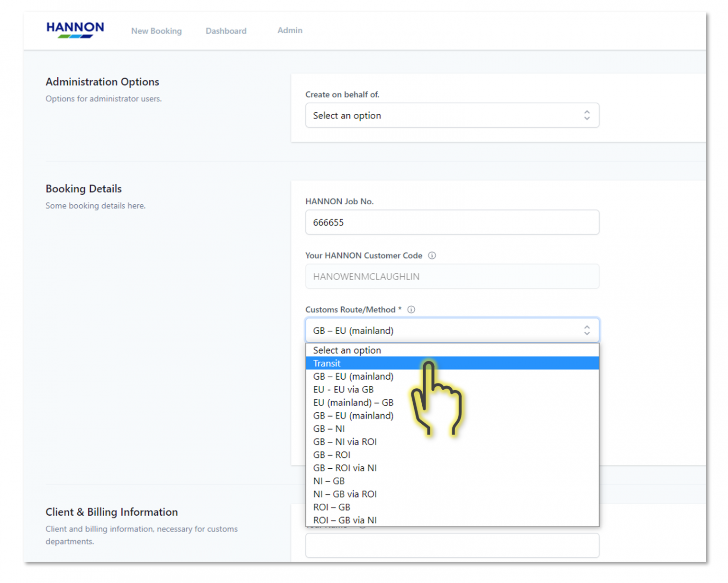Click the info icon beside Customs Route/Method
Screen dimensions: 728x583
(411, 310)
